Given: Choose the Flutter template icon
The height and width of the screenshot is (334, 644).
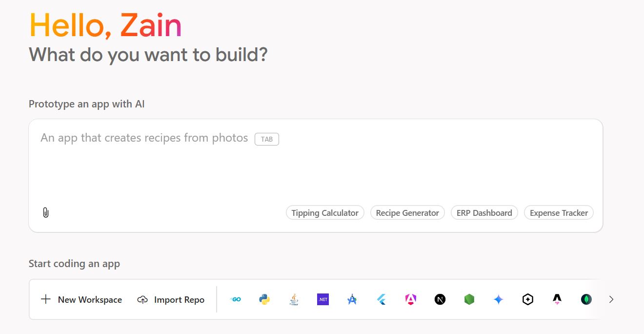Looking at the screenshot, I should [x=382, y=299].
